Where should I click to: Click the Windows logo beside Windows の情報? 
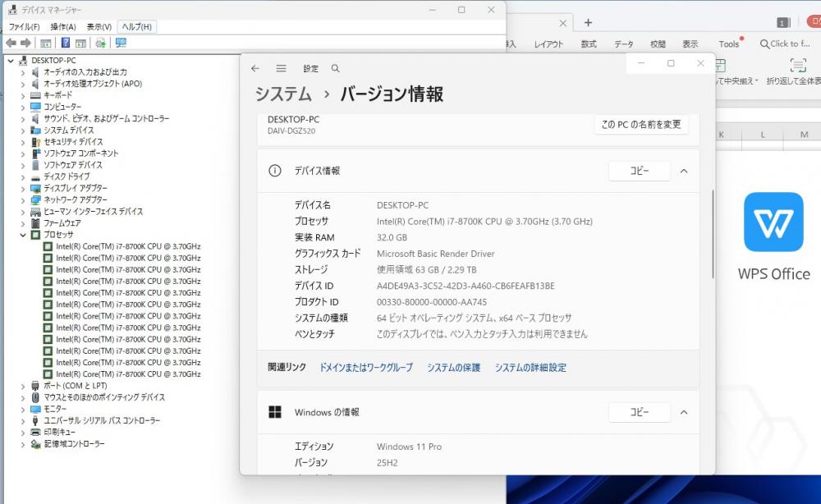pyautogui.click(x=275, y=412)
